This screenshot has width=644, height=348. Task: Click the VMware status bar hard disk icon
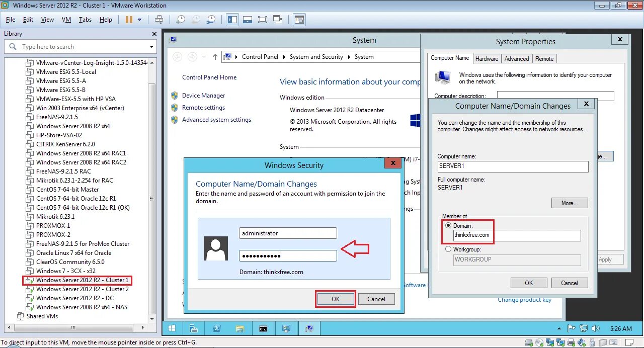(x=528, y=343)
